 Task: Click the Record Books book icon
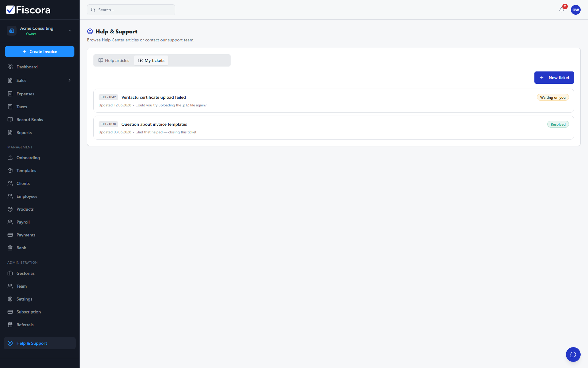(x=10, y=120)
